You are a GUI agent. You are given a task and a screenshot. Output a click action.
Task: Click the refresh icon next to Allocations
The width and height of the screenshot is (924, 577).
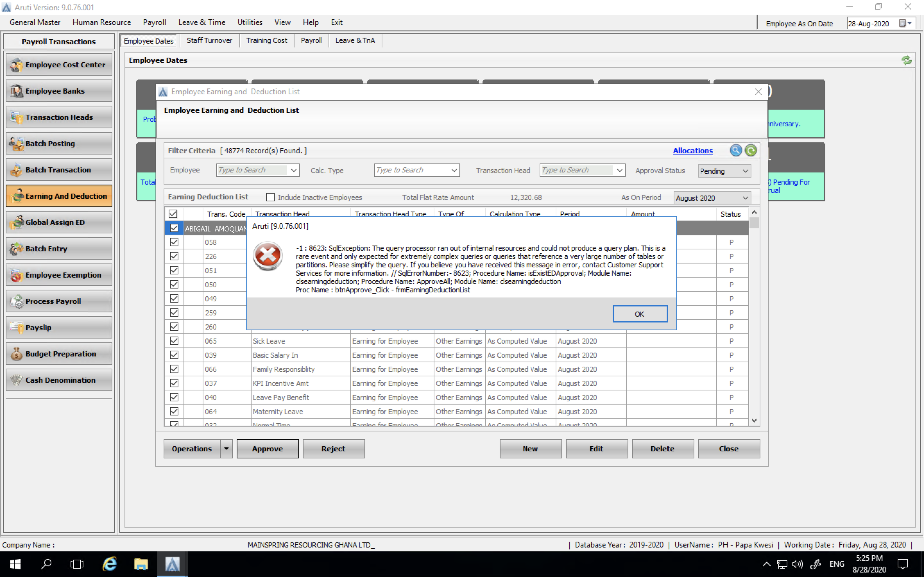point(751,150)
